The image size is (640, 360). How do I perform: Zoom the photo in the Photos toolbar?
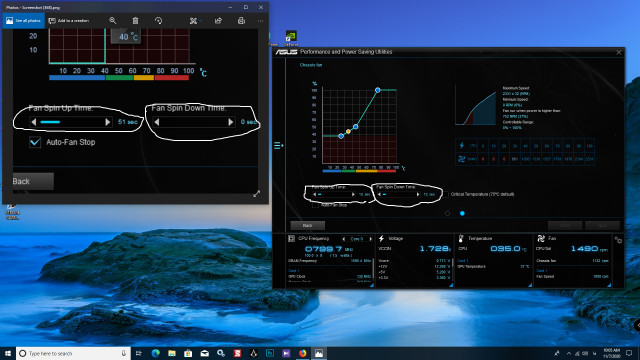coord(113,21)
